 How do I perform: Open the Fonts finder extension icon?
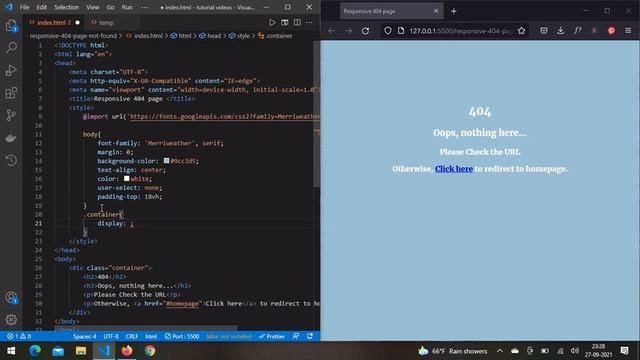click(x=578, y=31)
